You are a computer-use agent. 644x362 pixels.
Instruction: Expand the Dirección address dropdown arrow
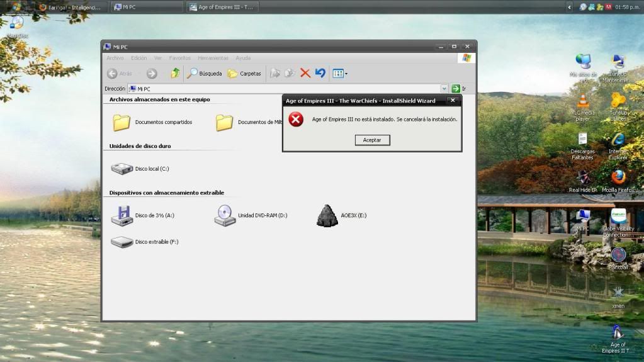[x=444, y=88]
